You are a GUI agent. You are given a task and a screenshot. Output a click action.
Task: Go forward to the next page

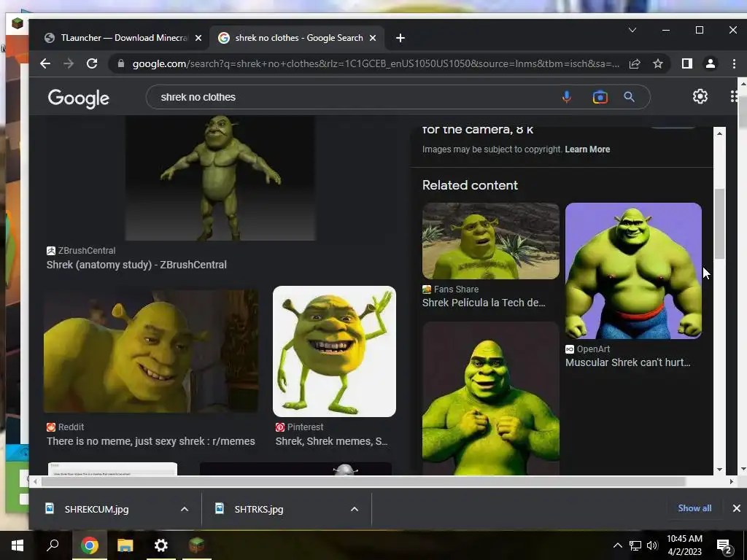[69, 63]
